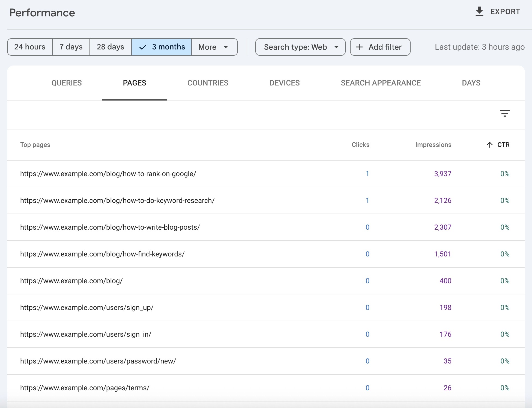Screen dimensions: 532x408
Task: Select the 7 days date range
Action: (x=70, y=47)
